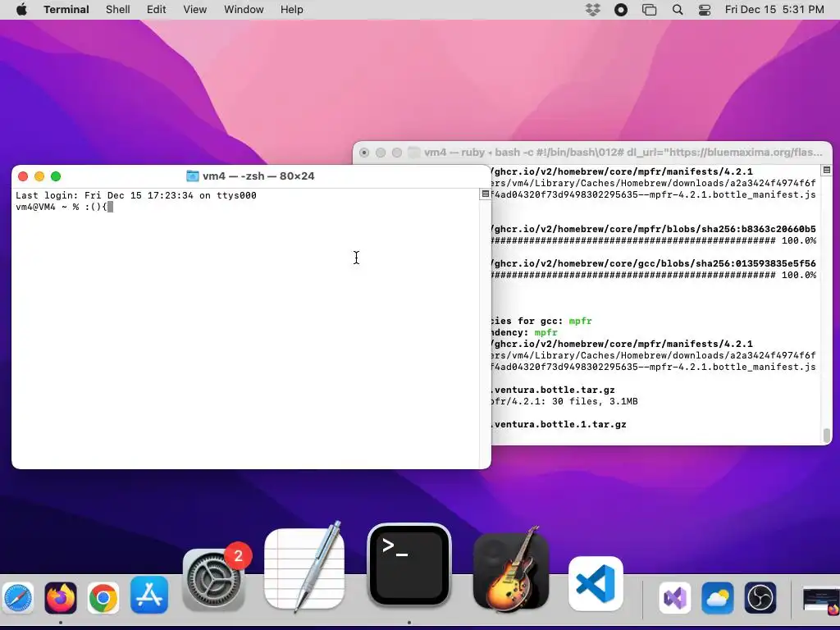
Task: Minimize the zsh terminal with the yellow button
Action: [x=39, y=176]
